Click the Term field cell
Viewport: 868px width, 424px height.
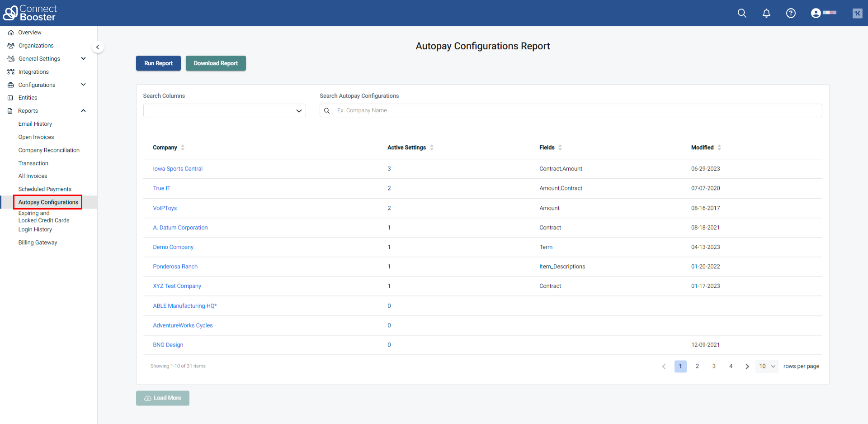click(x=546, y=247)
